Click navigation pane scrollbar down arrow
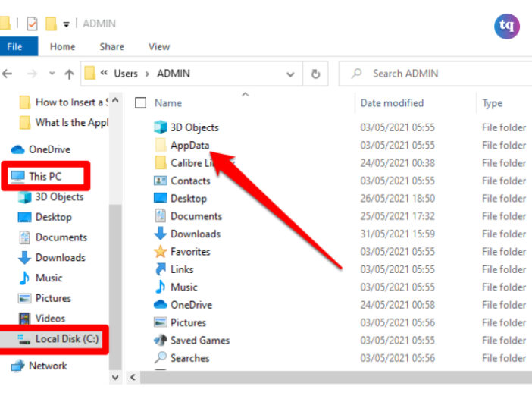 [x=115, y=377]
